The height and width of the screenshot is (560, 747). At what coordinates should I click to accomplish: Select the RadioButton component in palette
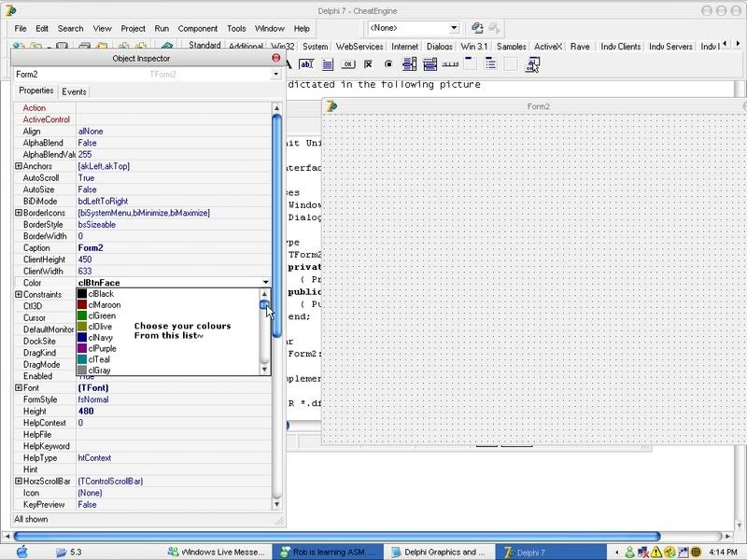coord(388,64)
